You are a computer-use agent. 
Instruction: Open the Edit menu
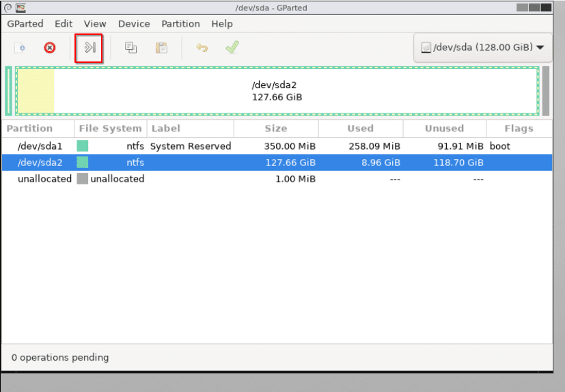(64, 23)
